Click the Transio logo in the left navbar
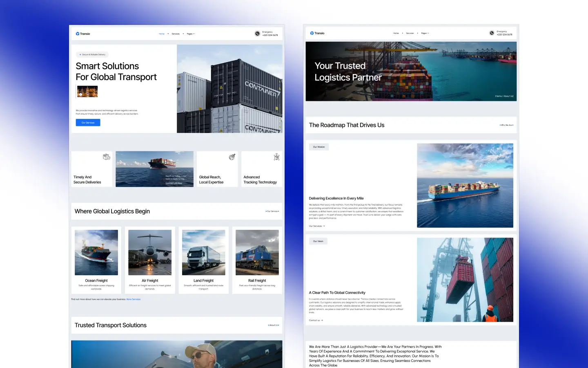Image resolution: width=588 pixels, height=368 pixels. [x=83, y=34]
